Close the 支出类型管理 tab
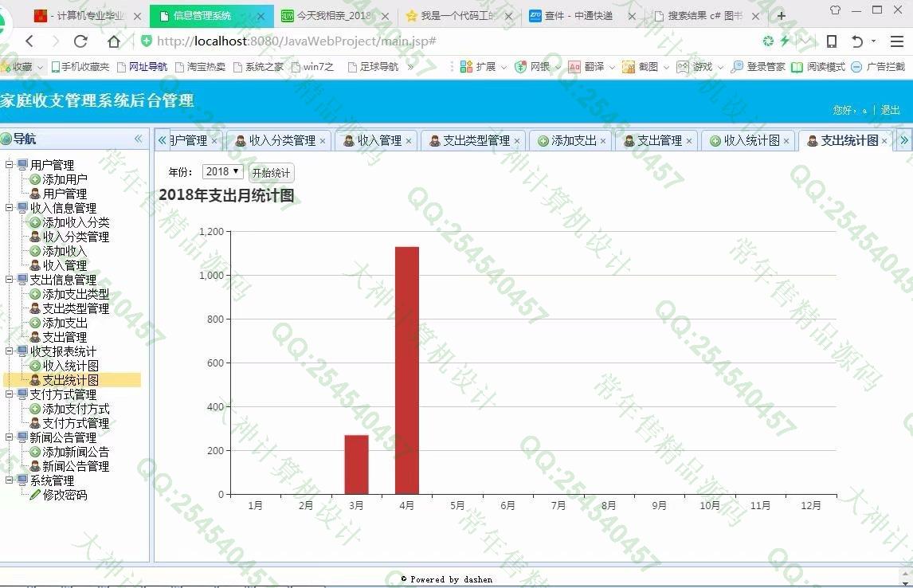913x588 pixels. coord(517,141)
